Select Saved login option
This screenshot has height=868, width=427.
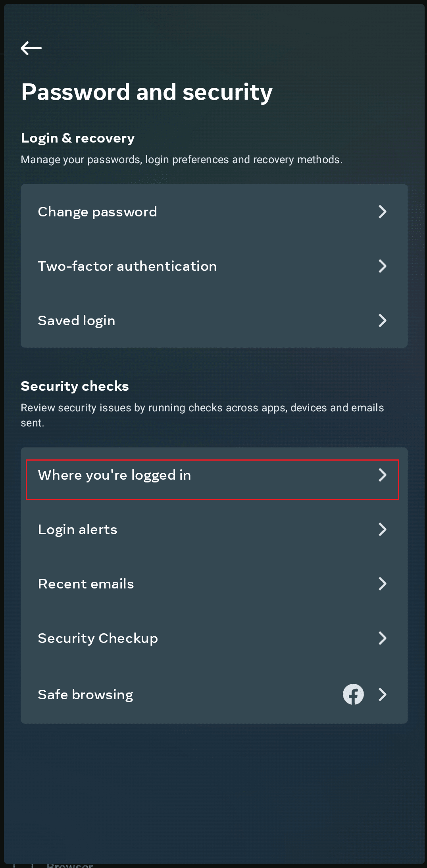pos(214,320)
